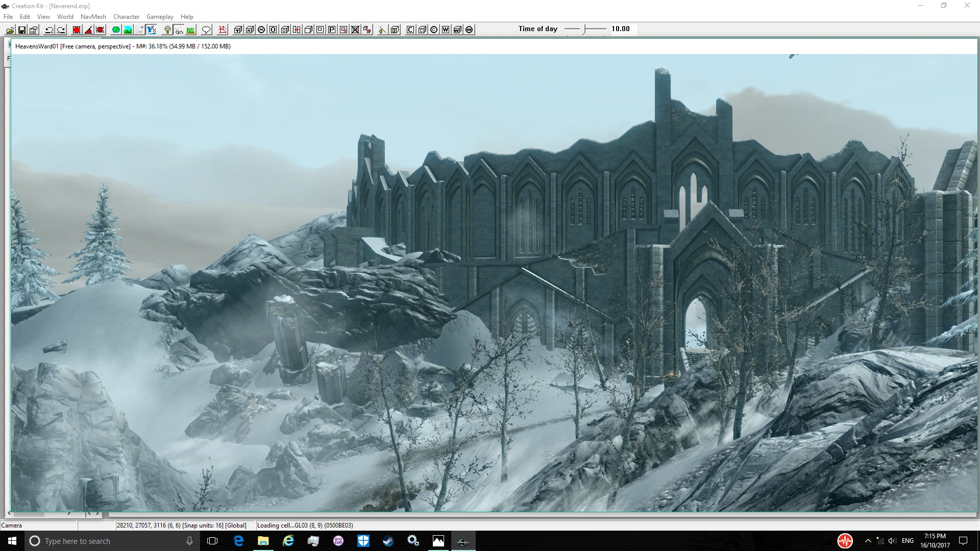The width and height of the screenshot is (980, 551).
Task: Click the red navmesh triangle icon
Action: pyautogui.click(x=223, y=30)
